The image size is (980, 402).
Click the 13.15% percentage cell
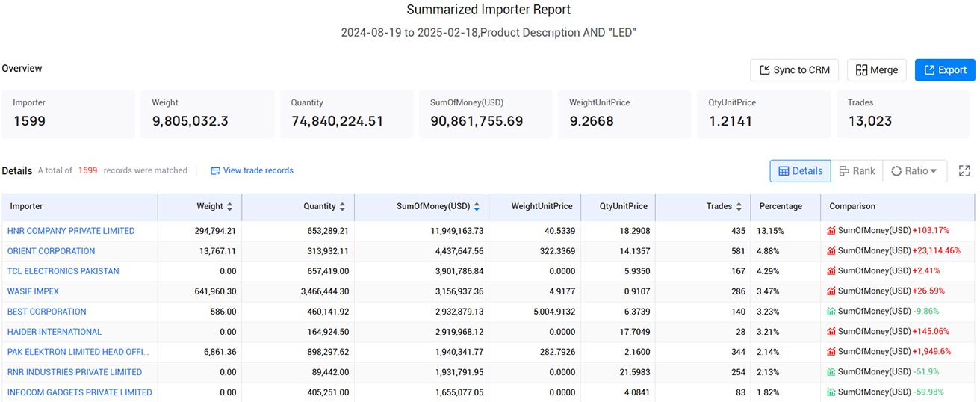pos(769,231)
